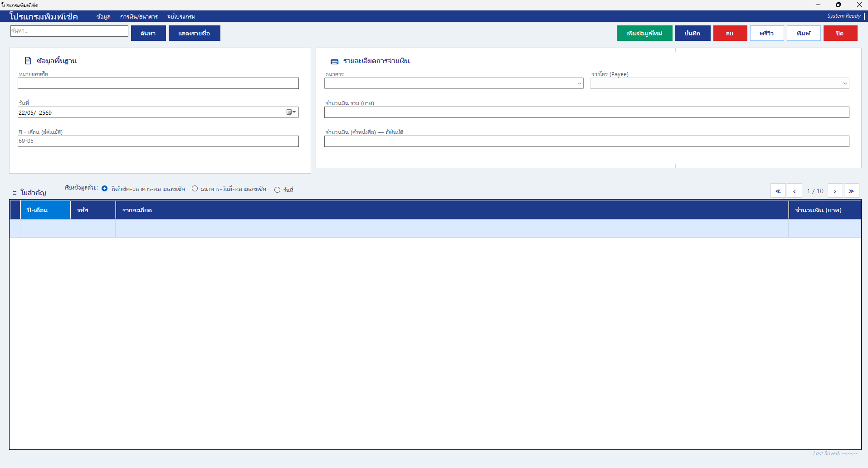Open the การเงิน/ธนาคาร menu
The image size is (868, 468).
click(139, 17)
